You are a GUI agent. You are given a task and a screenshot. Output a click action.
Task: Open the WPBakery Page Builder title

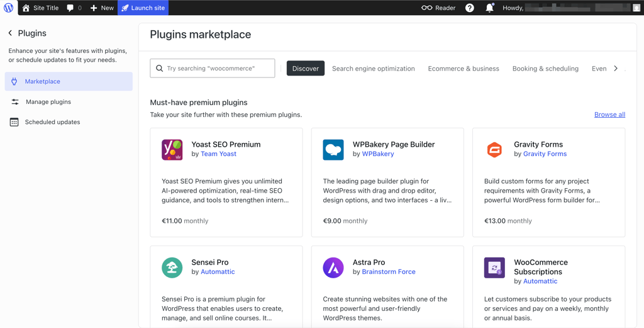tap(394, 144)
